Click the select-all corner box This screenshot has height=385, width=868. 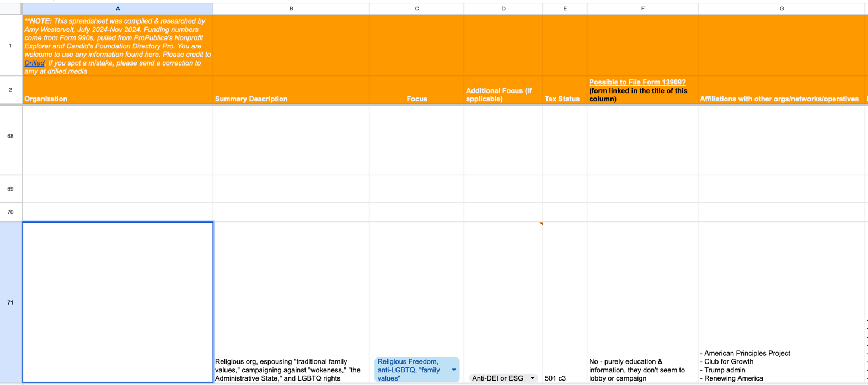10,9
